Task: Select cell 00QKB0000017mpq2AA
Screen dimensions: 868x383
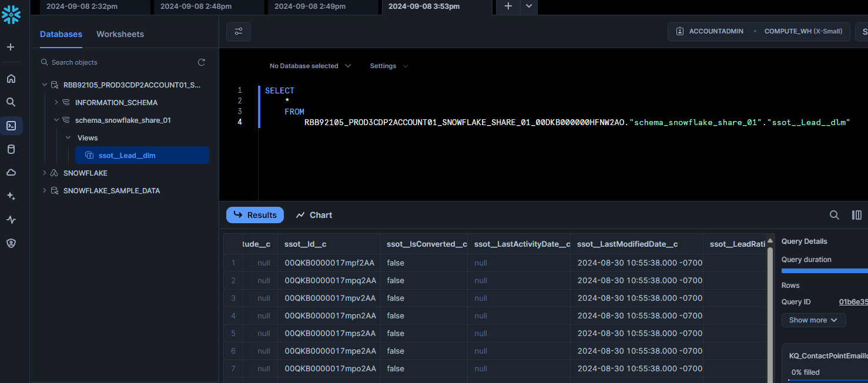Action: pos(329,280)
